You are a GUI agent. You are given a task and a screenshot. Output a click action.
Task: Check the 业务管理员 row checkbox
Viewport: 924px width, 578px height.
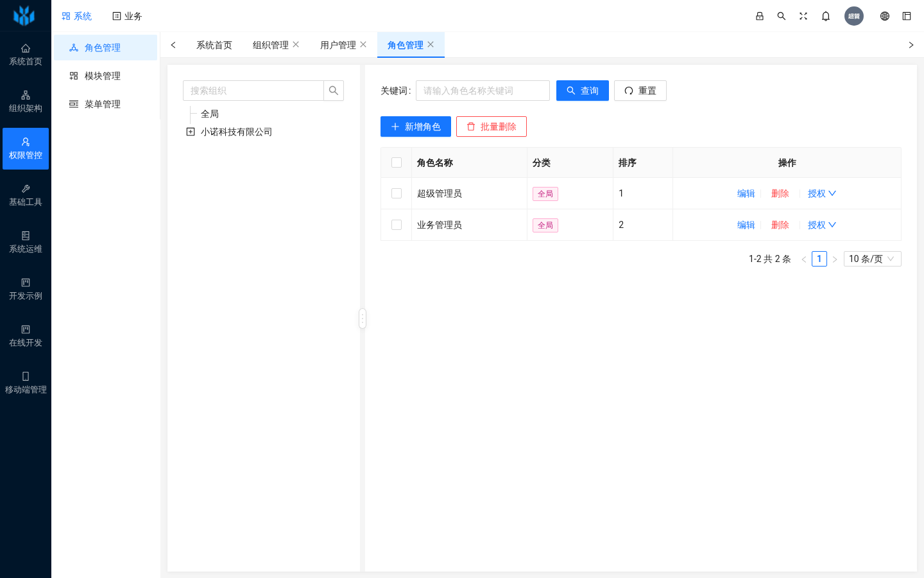(397, 225)
